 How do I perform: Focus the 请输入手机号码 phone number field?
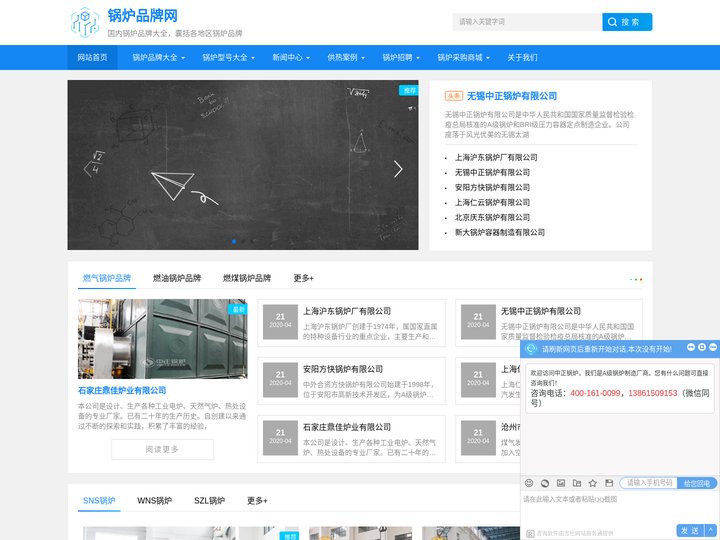pos(649,483)
